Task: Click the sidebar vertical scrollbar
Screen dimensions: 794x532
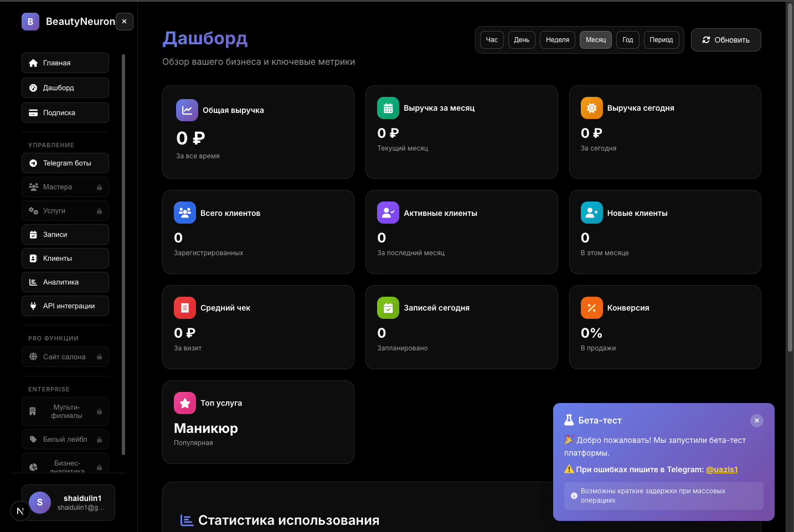Action: [x=123, y=255]
